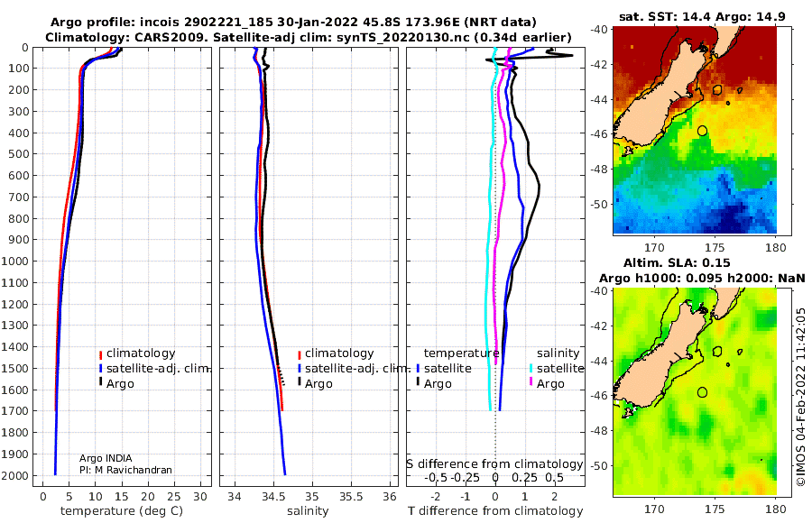
Task: Click the 'PI: M Ravichandran' annotation
Action: click(x=125, y=470)
